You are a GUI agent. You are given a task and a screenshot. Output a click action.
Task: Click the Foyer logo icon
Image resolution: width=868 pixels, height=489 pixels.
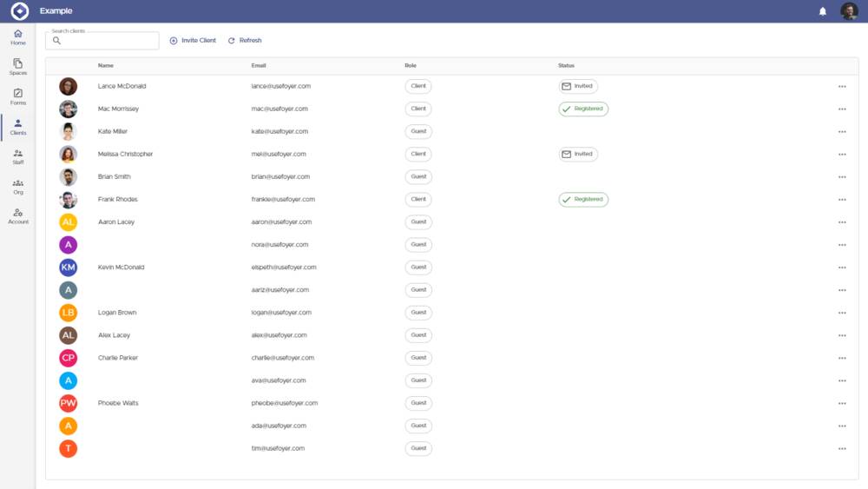point(19,11)
